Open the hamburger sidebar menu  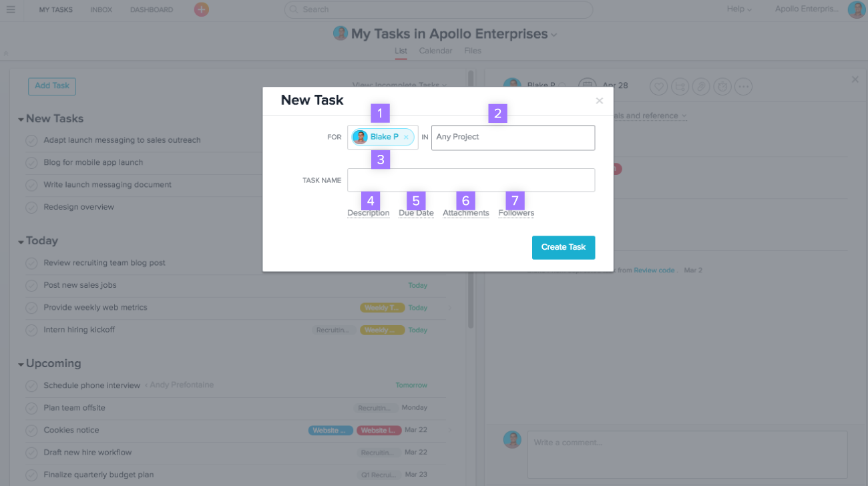[x=11, y=9]
